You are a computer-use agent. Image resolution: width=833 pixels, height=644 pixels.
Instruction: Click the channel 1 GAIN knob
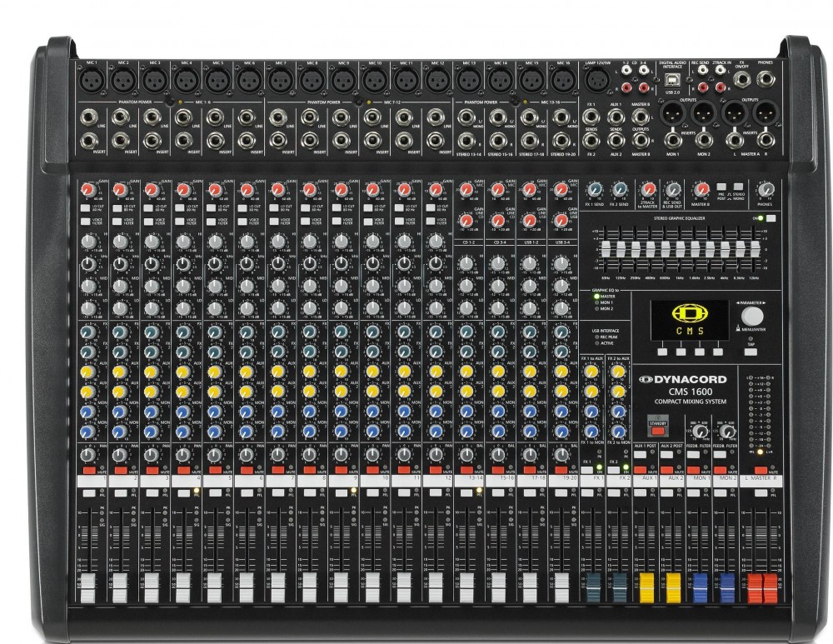88,190
